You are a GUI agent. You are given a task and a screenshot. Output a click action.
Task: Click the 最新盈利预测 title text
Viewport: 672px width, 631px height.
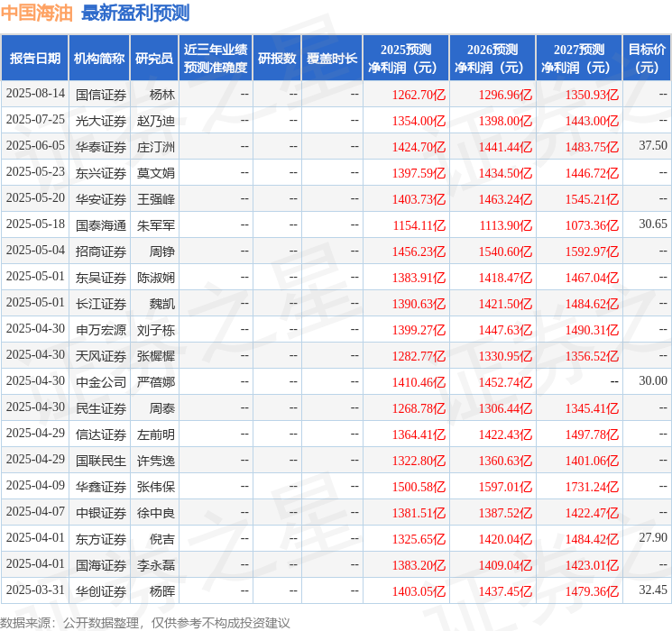coord(135,13)
